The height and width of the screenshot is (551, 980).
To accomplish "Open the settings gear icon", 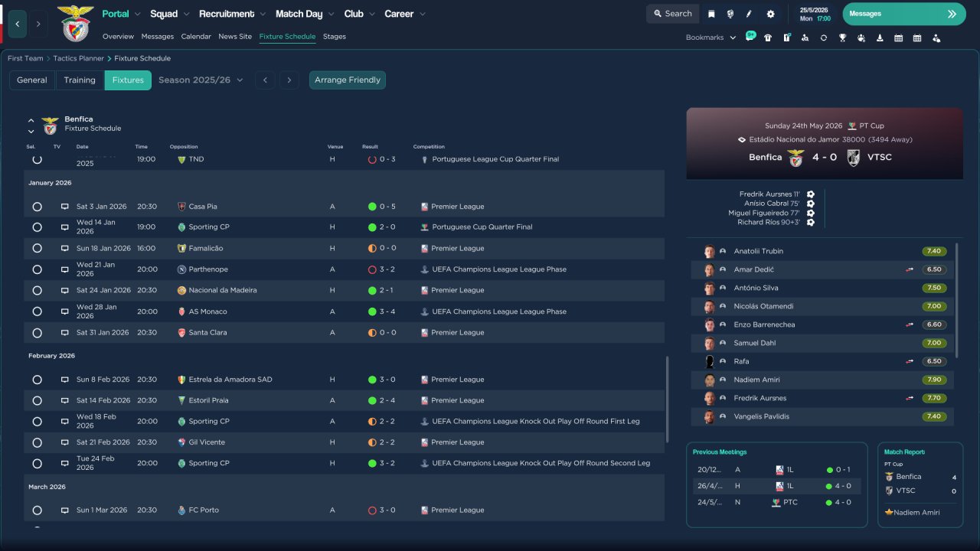I will 770,14.
